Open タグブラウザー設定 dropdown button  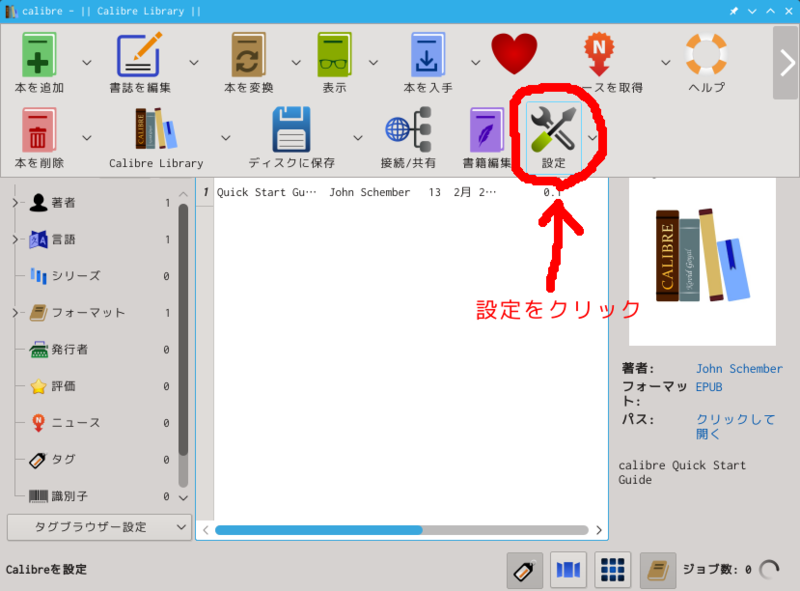pyautogui.click(x=99, y=527)
